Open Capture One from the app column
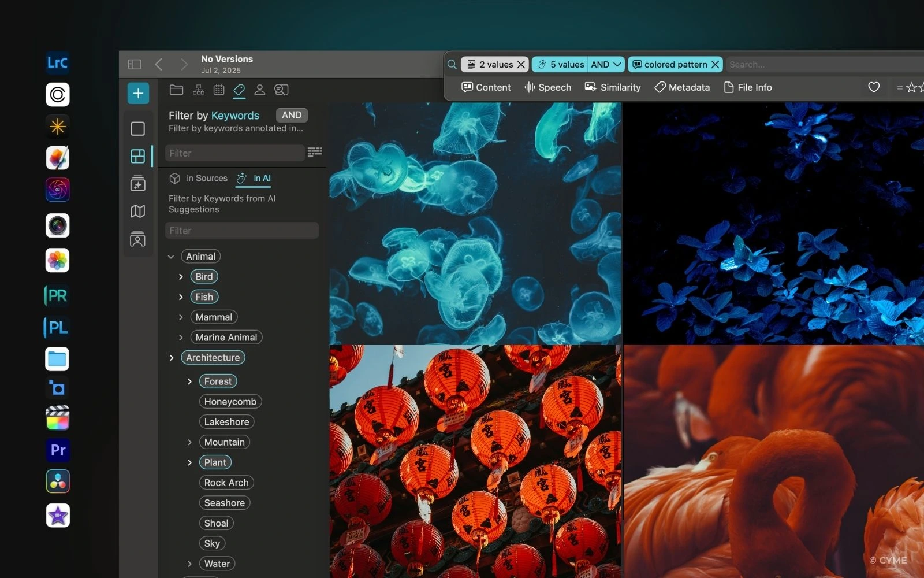Image resolution: width=924 pixels, height=578 pixels. coord(58,94)
